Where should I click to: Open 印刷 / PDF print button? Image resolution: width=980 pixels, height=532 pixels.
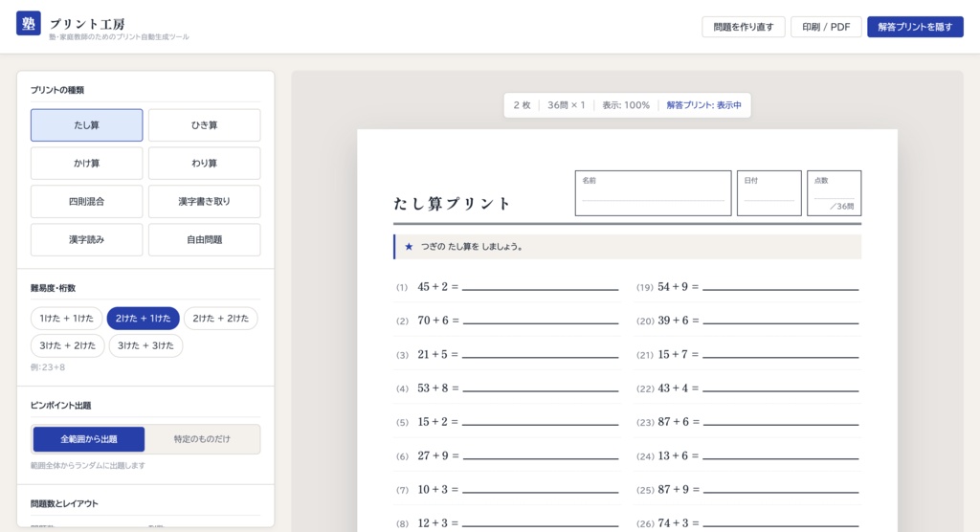point(826,27)
